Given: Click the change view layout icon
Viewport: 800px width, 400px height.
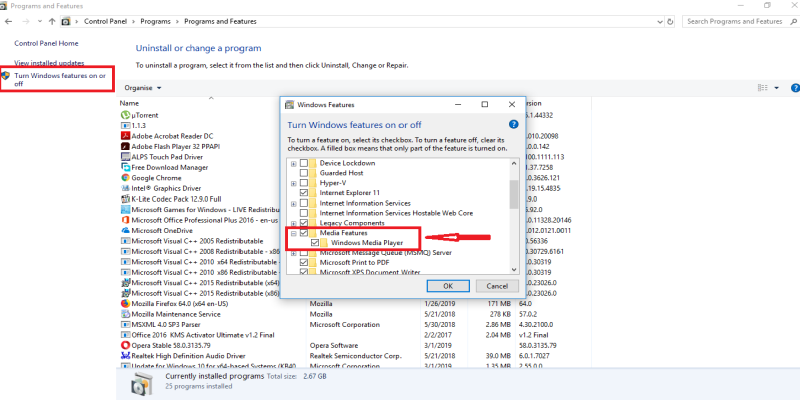Looking at the screenshot, I should point(763,88).
